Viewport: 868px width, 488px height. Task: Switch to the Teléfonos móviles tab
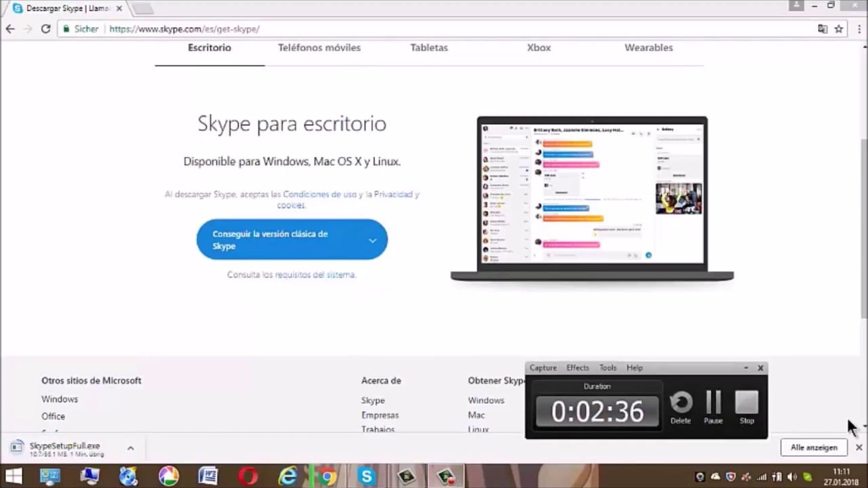319,47
